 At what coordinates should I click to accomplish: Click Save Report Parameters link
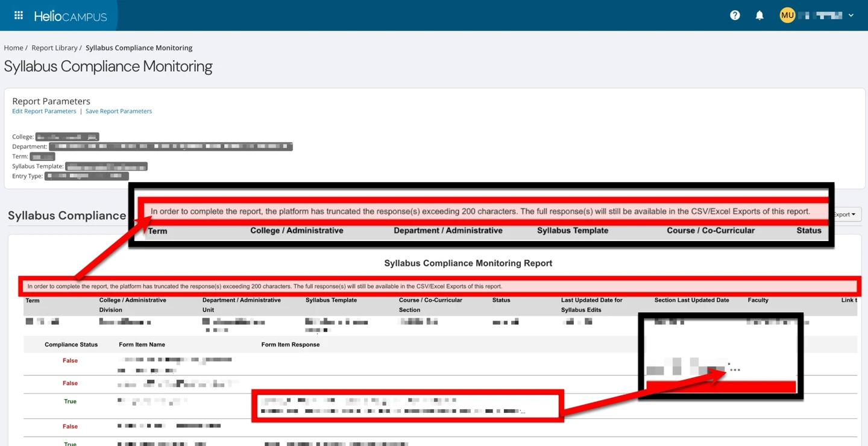[119, 111]
